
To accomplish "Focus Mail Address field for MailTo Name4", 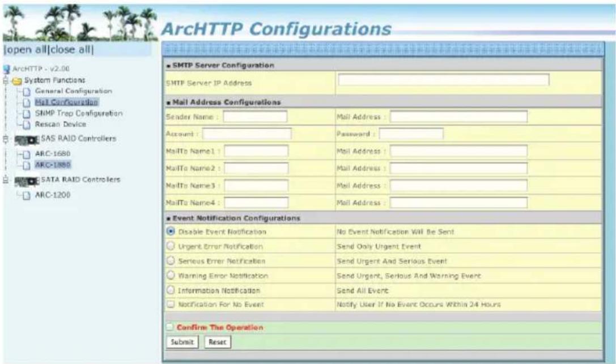I will click(x=458, y=203).
